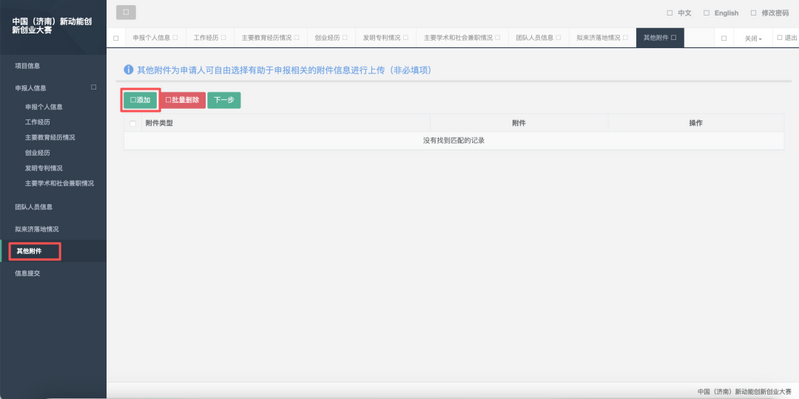The height and width of the screenshot is (399, 799).
Task: Switch to the 创业经历 tab
Action: (328, 38)
